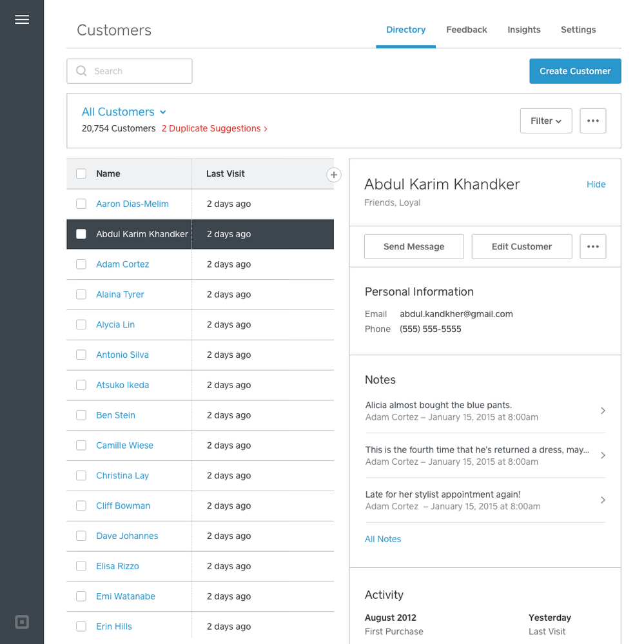Open the more options button beside Edit Customer
Viewport: 644px width, 644px height.
click(592, 247)
